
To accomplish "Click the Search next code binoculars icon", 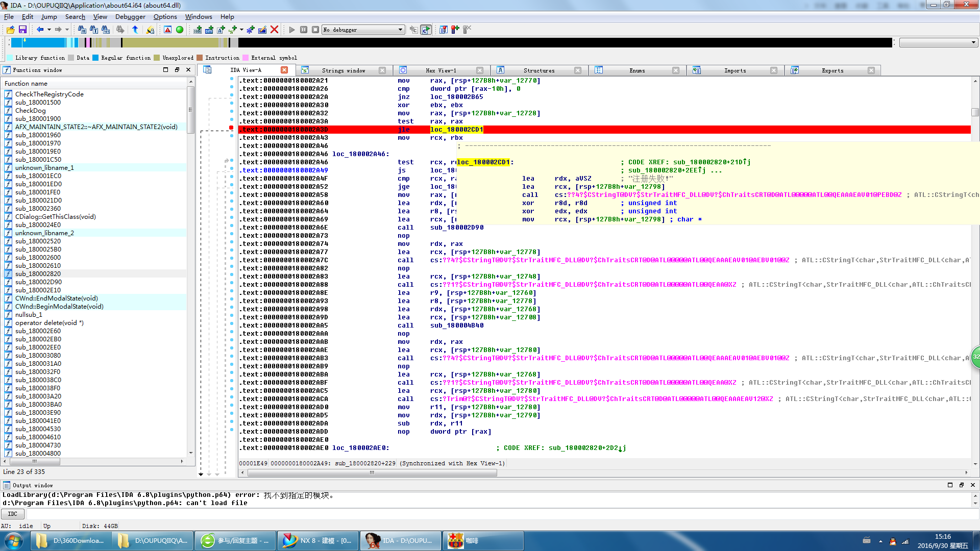I will 82,30.
